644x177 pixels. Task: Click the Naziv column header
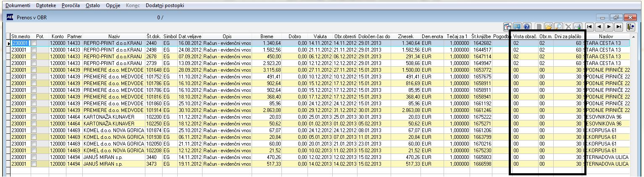(114, 37)
